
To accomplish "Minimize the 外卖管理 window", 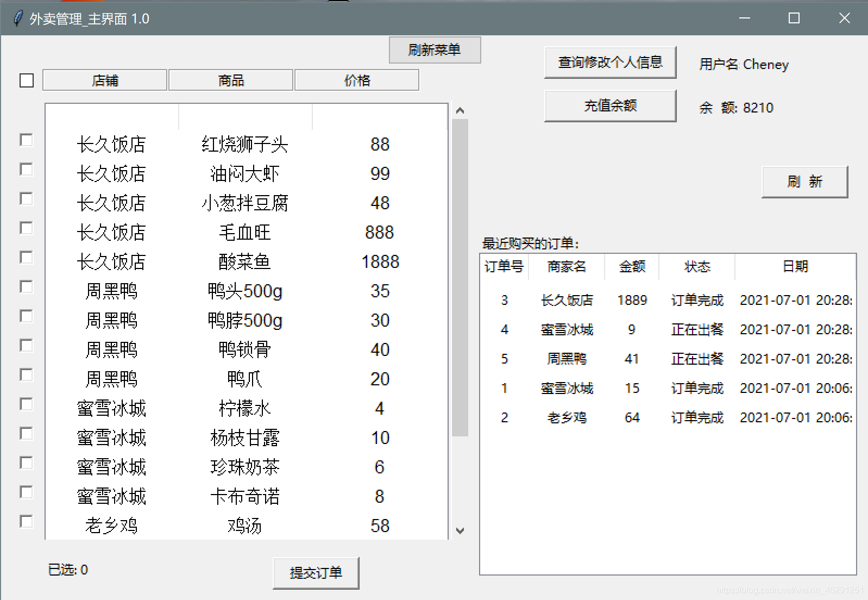I will tap(745, 18).
